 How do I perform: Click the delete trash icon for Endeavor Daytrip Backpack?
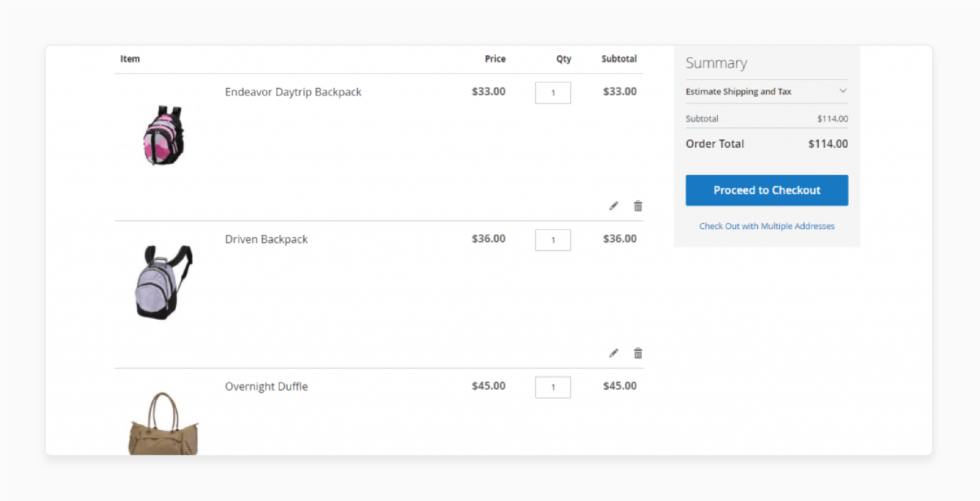[x=637, y=206]
